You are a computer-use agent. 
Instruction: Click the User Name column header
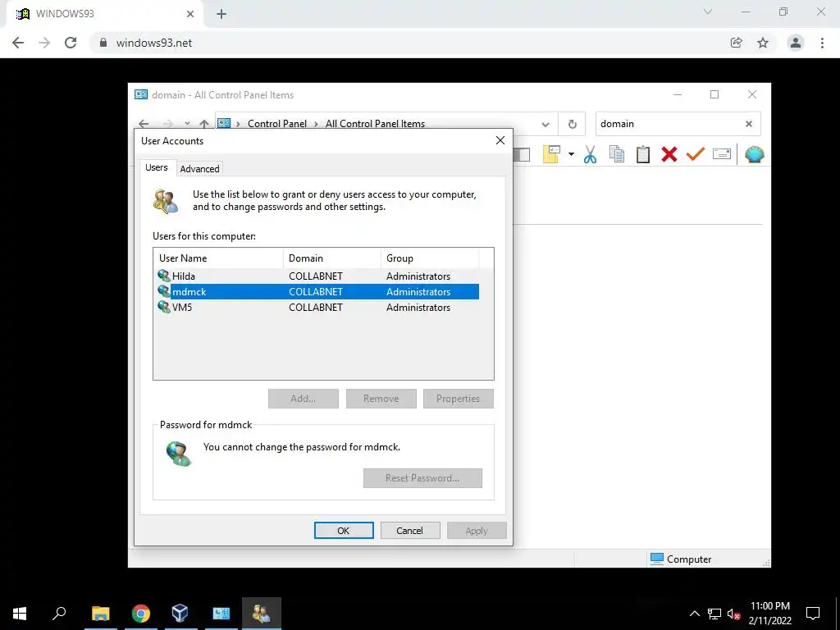(x=218, y=258)
